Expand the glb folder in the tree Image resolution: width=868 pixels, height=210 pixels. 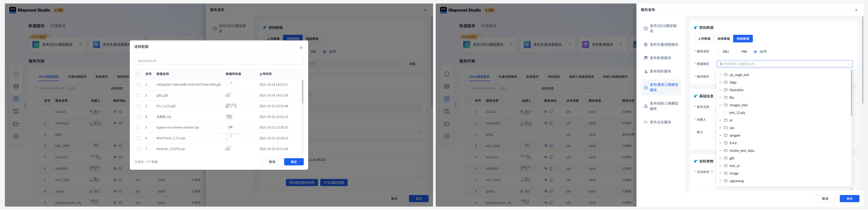tap(720, 158)
